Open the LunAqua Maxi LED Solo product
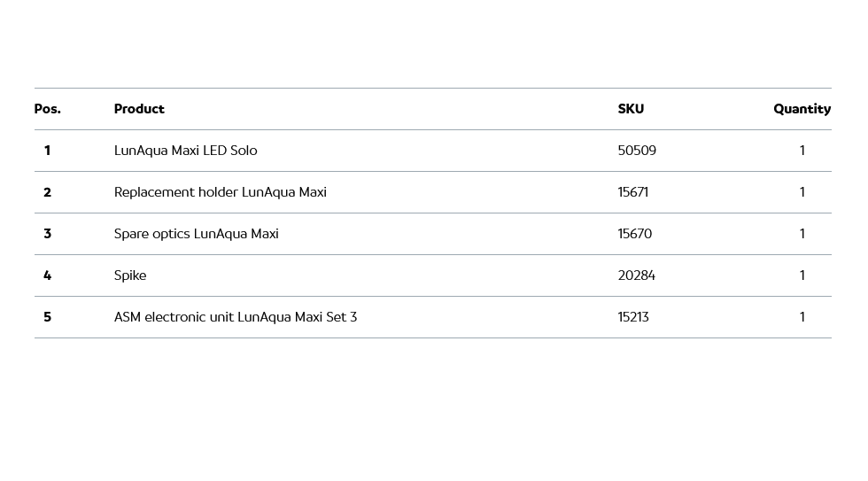868x481 pixels. click(x=185, y=151)
